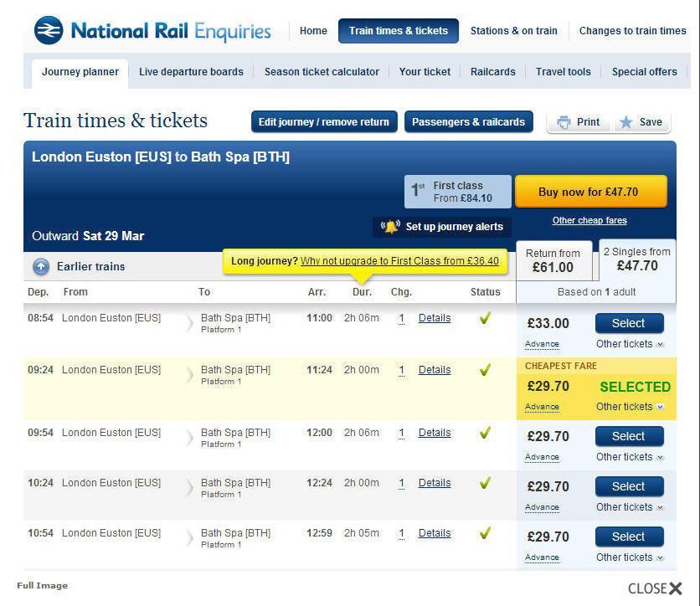Viewport: 700px width, 606px height.
Task: Click the green status tick for 08:54 train
Action: tap(485, 318)
